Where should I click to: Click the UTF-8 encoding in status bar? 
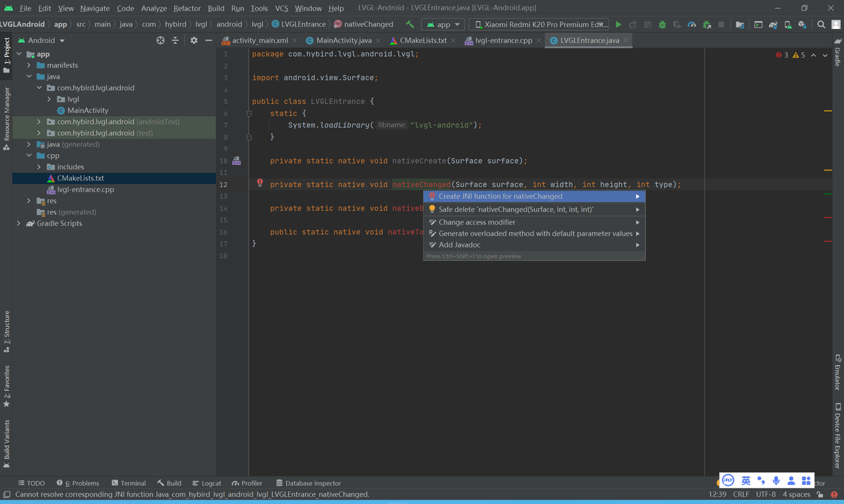point(766,494)
